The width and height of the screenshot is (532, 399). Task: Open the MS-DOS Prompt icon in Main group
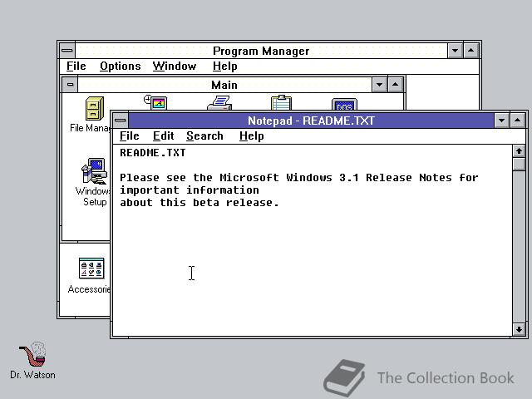pyautogui.click(x=344, y=104)
